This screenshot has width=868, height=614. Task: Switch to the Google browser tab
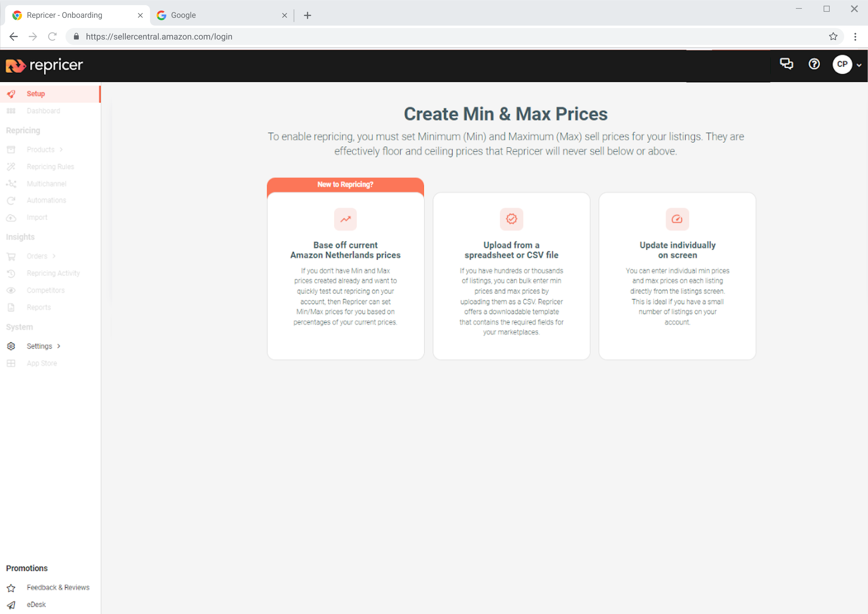click(x=222, y=15)
